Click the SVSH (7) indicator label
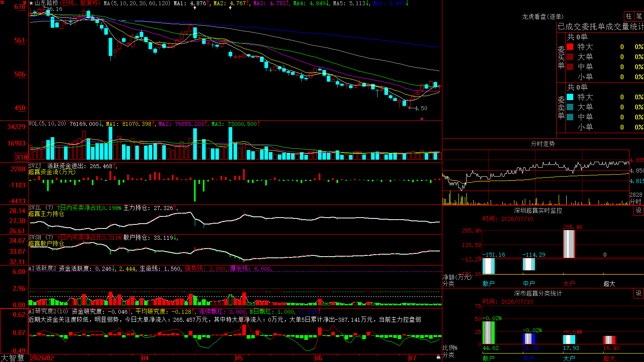 (41, 238)
